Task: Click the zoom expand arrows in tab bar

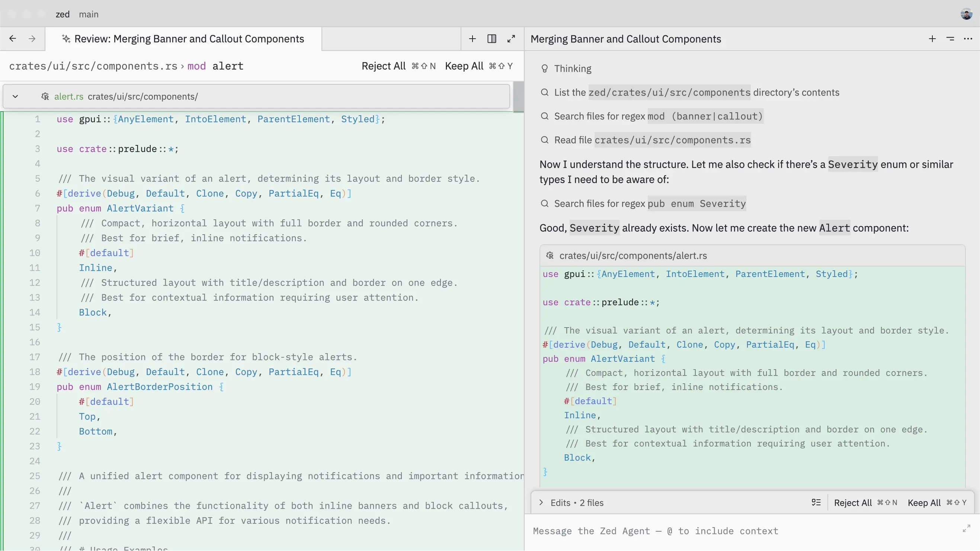Action: click(511, 38)
